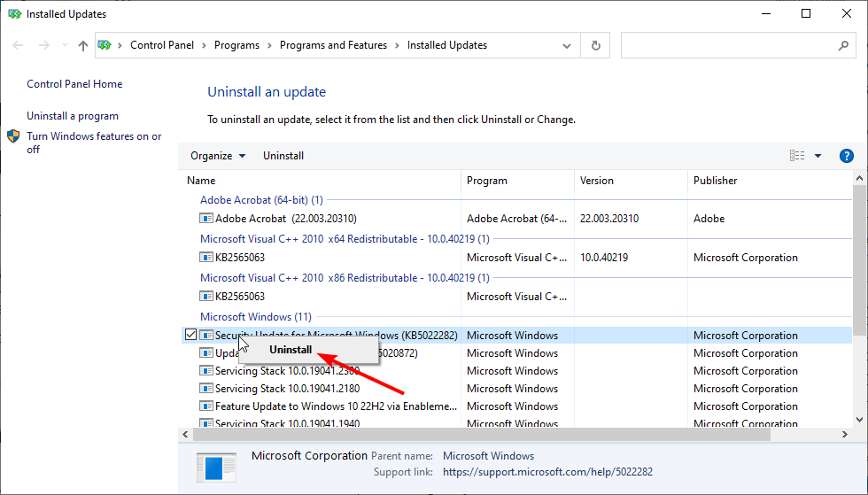Click the horizontal scrollbar thumb
The image size is (868, 495).
pos(482,435)
